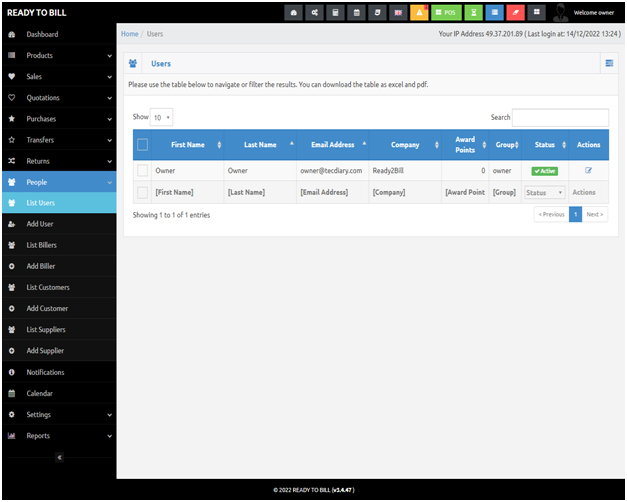Open Add Supplier in the sidebar
This screenshot has height=502, width=627.
(x=59, y=351)
